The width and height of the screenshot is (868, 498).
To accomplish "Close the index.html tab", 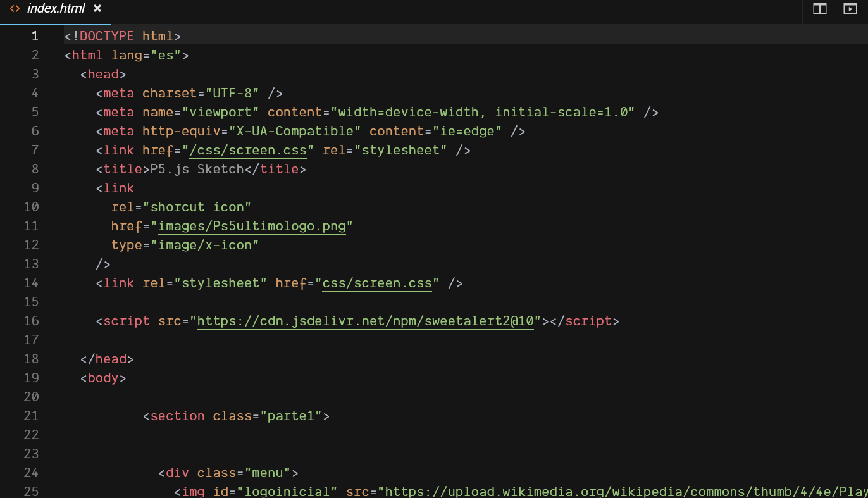I will pos(97,9).
